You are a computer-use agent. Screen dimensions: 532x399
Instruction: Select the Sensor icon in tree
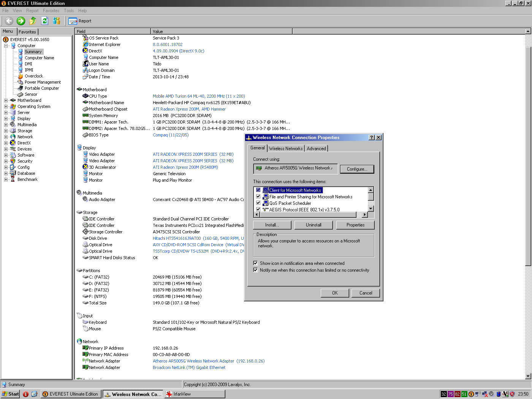click(x=21, y=94)
